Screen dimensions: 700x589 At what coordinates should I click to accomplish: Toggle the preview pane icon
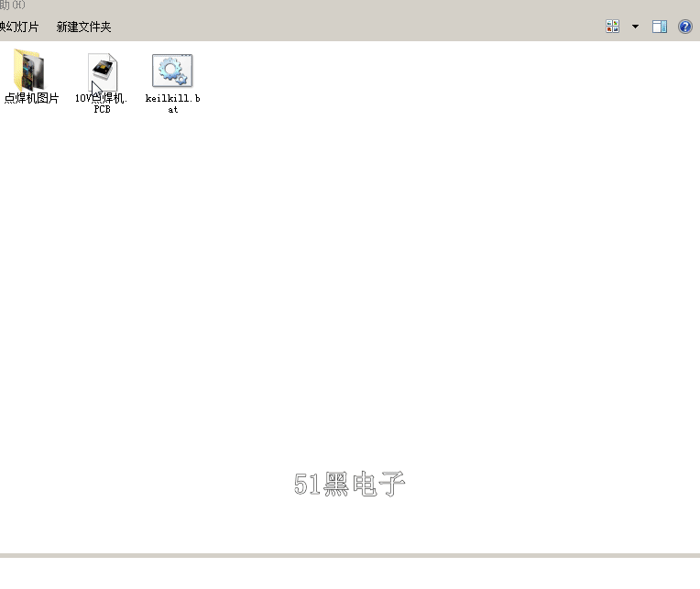(660, 27)
